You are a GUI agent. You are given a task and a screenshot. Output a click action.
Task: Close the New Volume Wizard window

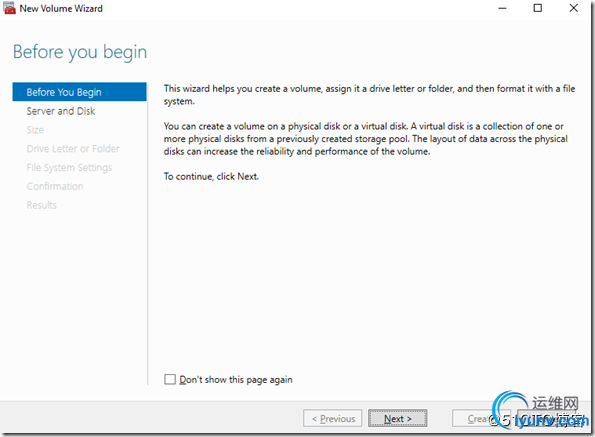[573, 8]
